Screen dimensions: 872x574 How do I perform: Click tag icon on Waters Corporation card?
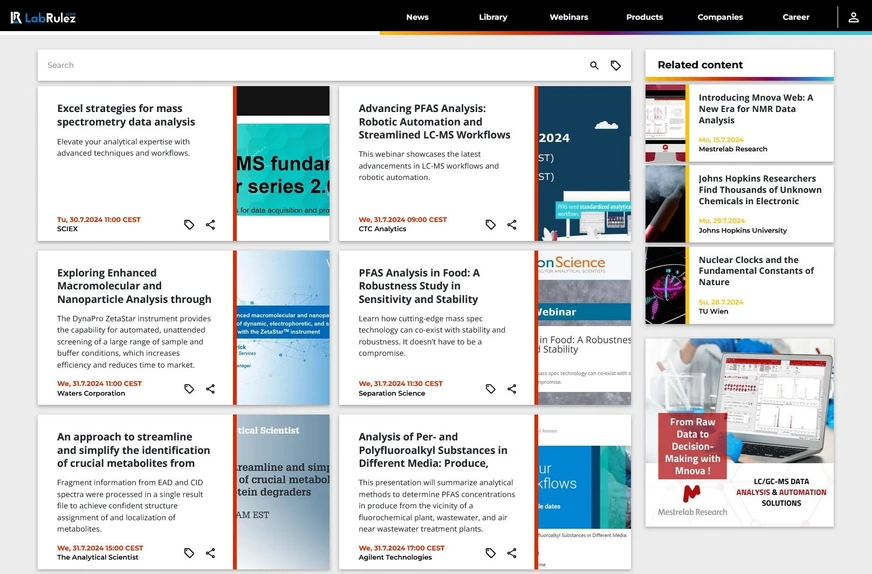tap(189, 389)
